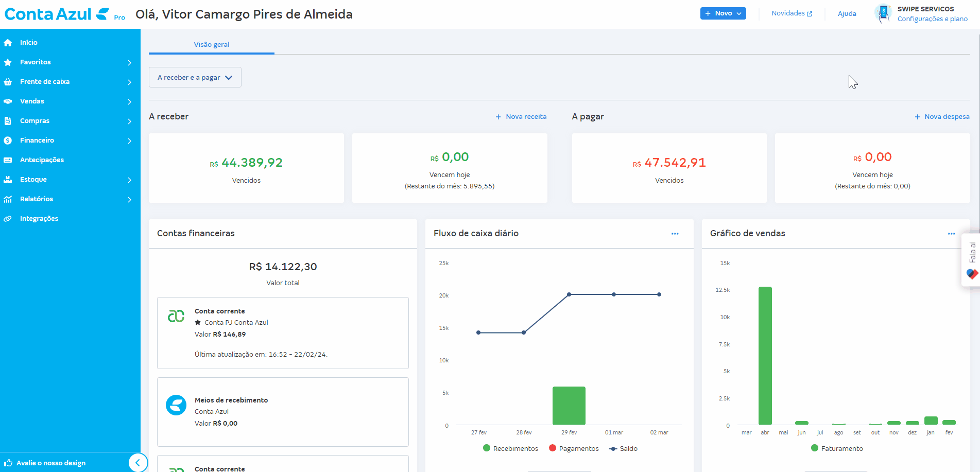
Task: Open the Fluxo de caixa diário options menu
Action: click(675, 233)
